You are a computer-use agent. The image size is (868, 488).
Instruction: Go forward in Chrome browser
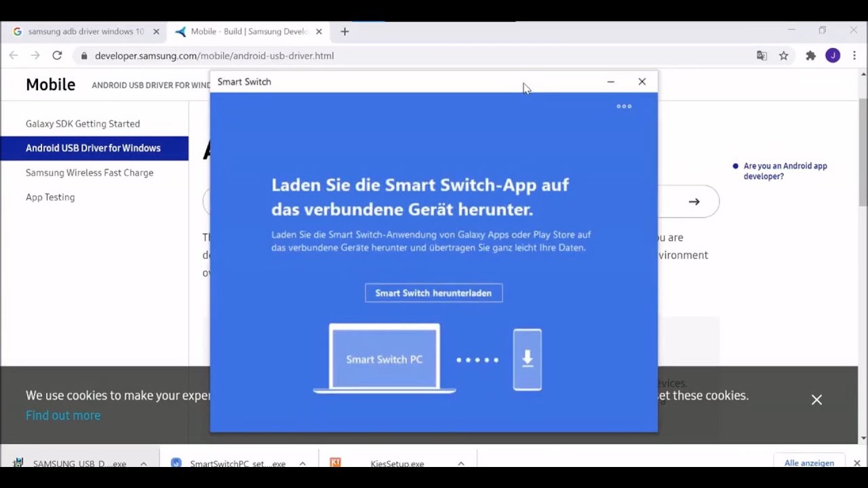click(35, 56)
